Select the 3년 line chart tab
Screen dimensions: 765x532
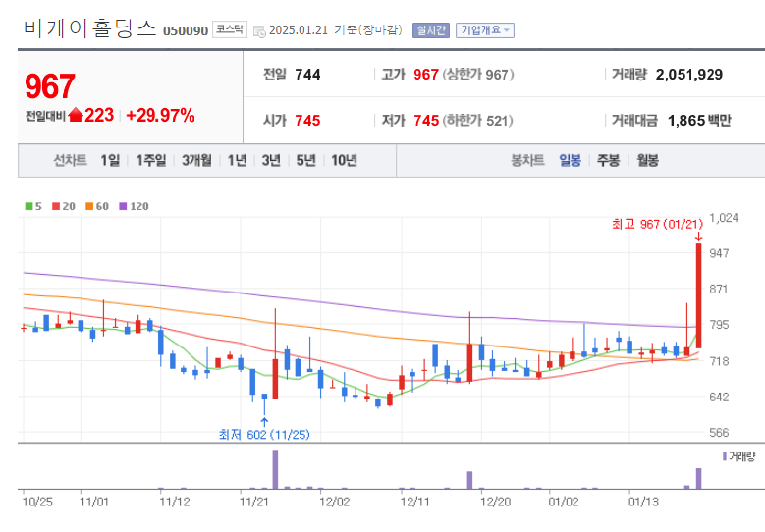(x=271, y=160)
